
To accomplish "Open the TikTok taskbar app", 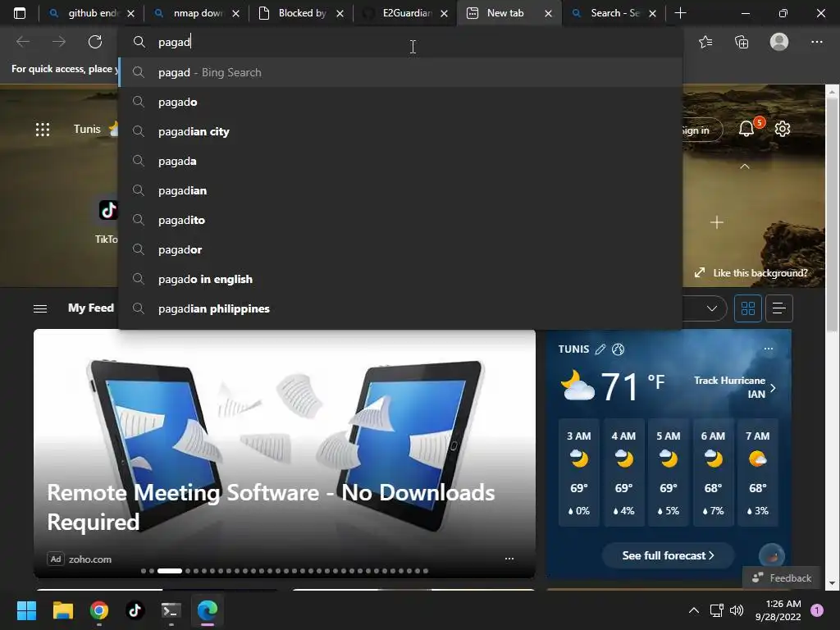I will coord(135,610).
